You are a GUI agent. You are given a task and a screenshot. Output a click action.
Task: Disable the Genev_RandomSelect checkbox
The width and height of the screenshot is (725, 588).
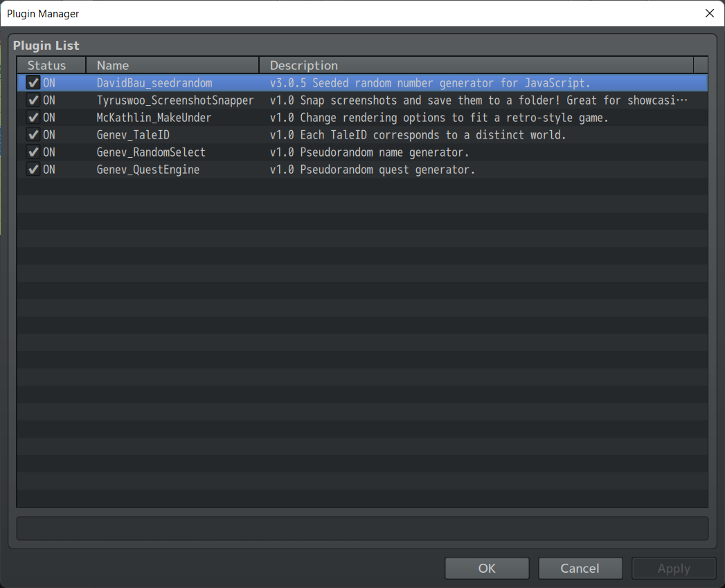32,152
